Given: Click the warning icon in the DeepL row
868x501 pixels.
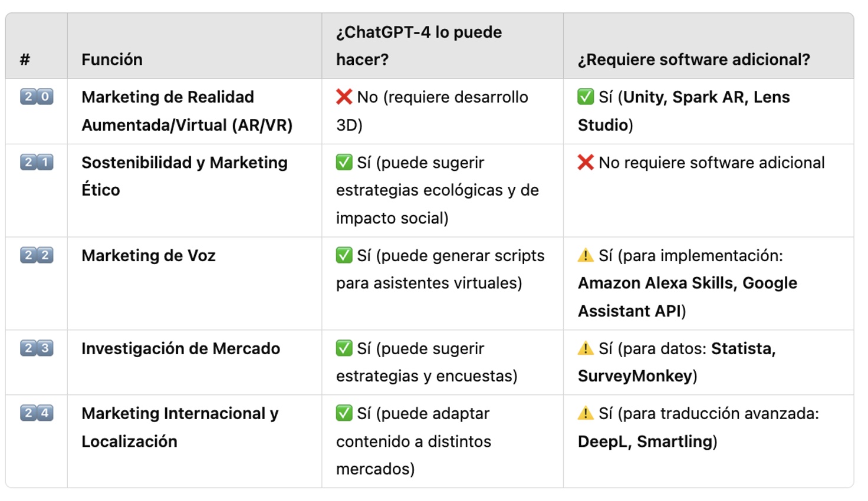Looking at the screenshot, I should pos(585,413).
